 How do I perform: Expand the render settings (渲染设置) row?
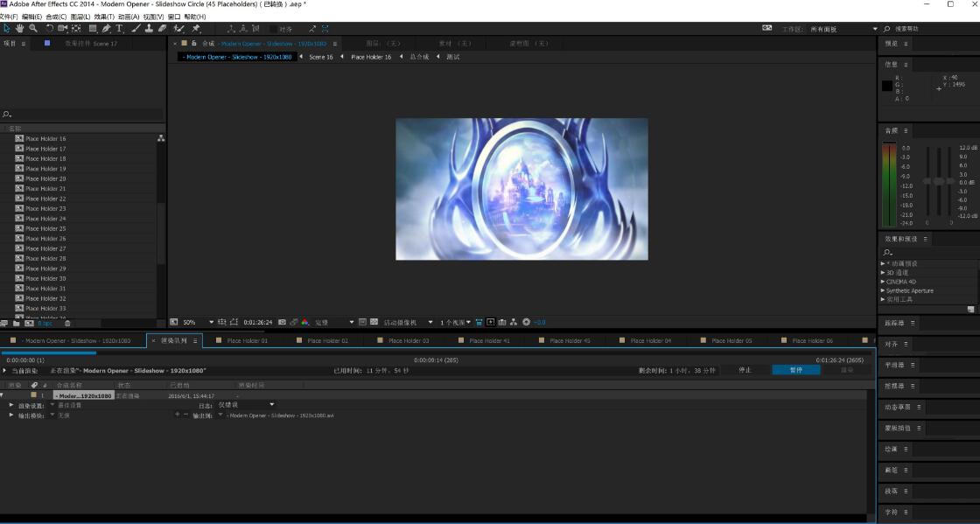(11, 405)
